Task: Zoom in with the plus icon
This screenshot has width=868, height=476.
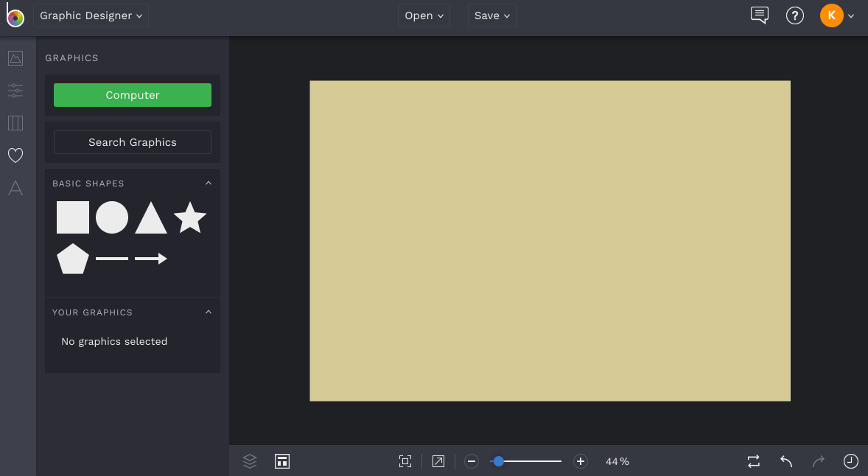Action: [x=580, y=461]
